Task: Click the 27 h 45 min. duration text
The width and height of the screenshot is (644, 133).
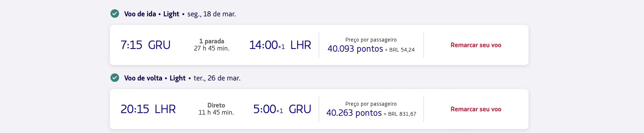Action: (x=212, y=48)
